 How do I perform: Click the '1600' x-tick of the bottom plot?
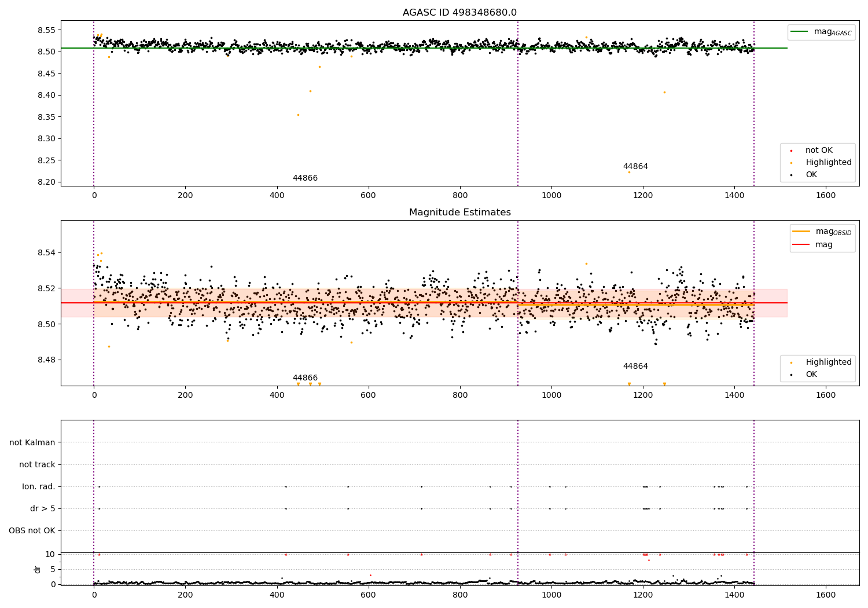point(826,595)
